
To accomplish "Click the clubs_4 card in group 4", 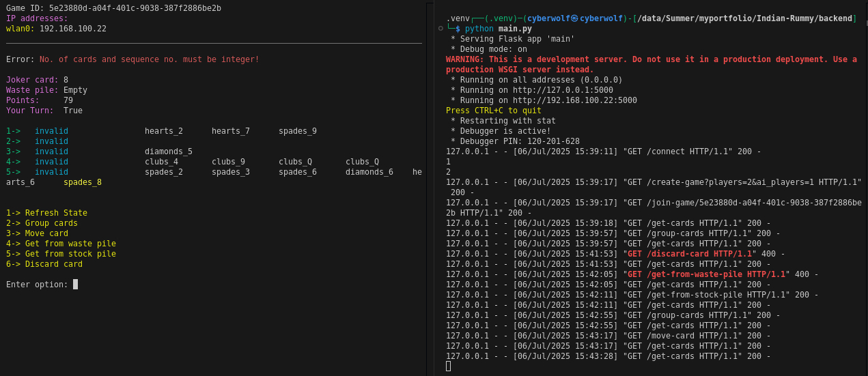I will click(161, 162).
